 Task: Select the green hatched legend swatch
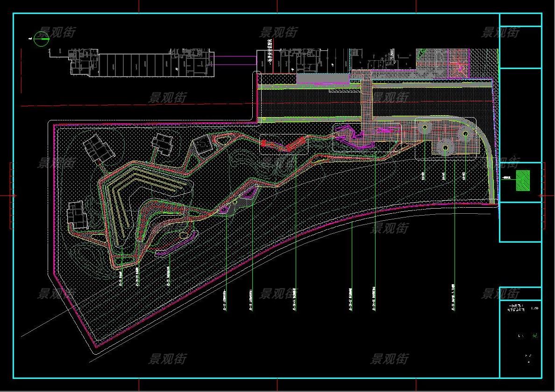tap(523, 181)
